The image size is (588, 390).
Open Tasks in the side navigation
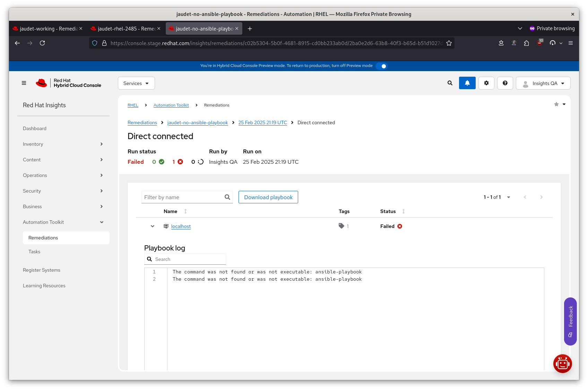pos(66,252)
